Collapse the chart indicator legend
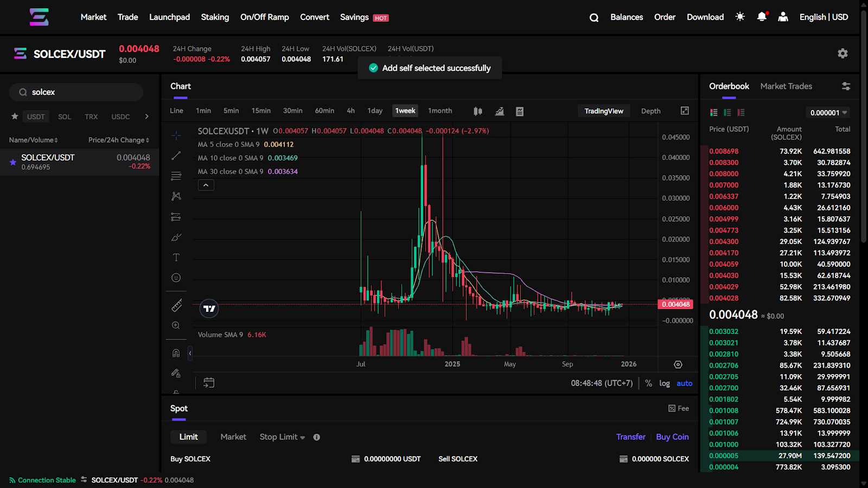 (206, 185)
